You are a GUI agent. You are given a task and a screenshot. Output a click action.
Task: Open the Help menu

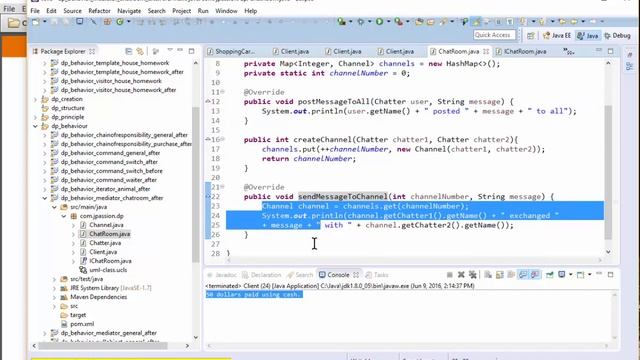251,11
